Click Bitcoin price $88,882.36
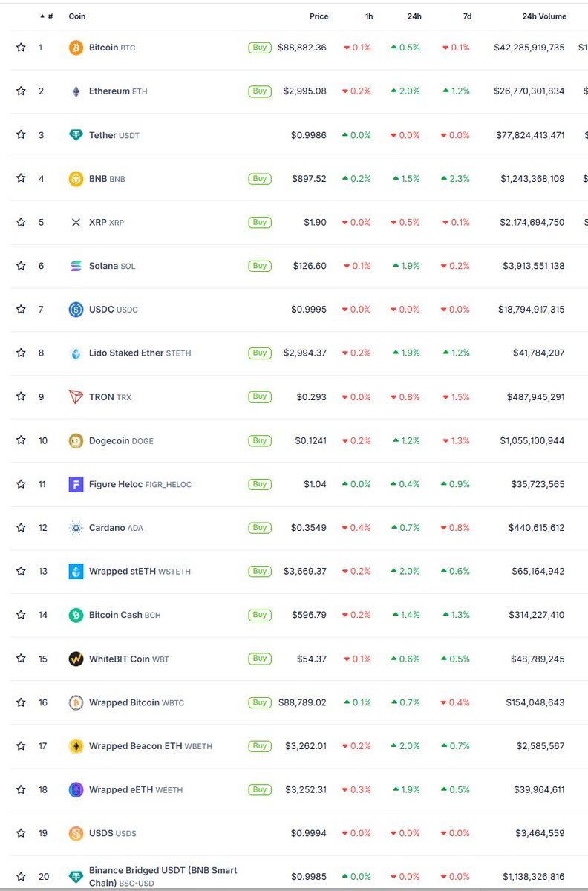The height and width of the screenshot is (891, 588). pos(302,48)
